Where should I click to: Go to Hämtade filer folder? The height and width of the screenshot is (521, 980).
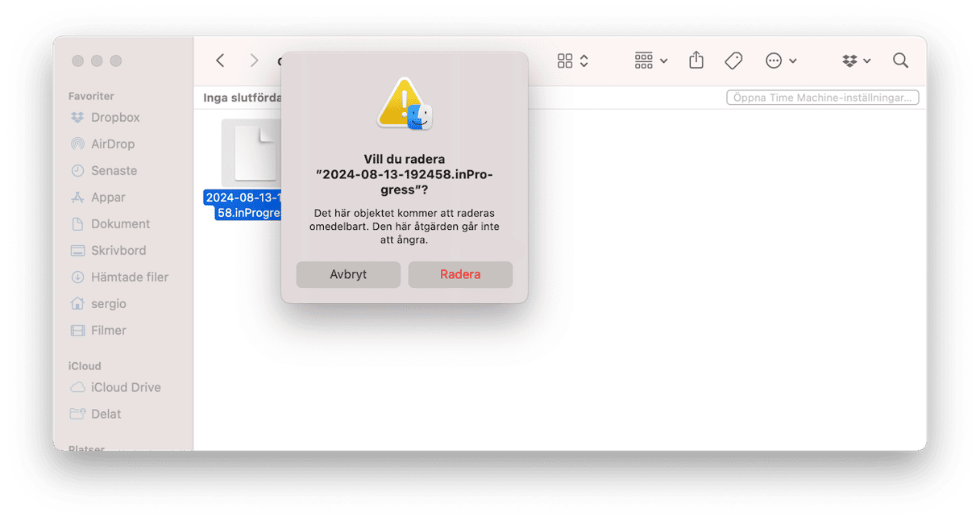130,277
